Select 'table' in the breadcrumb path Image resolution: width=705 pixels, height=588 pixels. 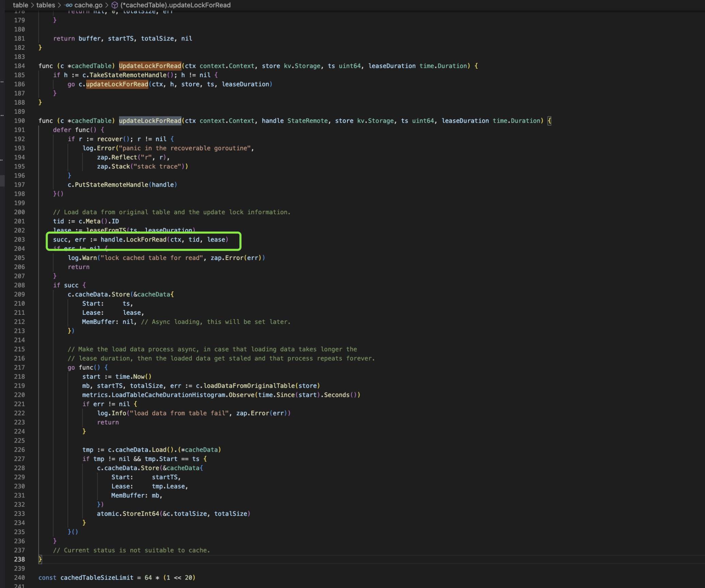tap(21, 5)
